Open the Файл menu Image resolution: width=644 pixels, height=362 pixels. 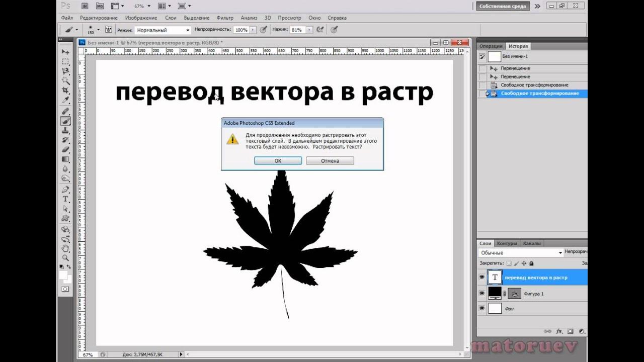tap(67, 18)
